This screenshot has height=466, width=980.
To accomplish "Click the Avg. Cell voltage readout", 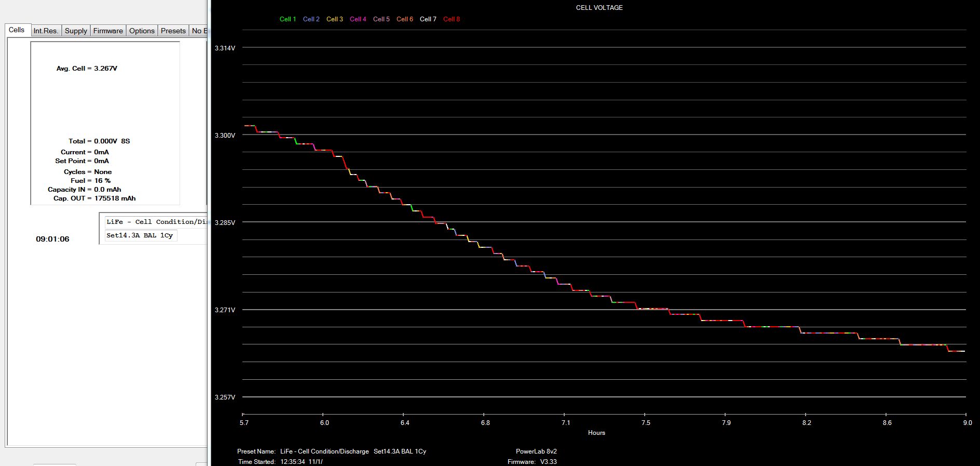I will [87, 69].
